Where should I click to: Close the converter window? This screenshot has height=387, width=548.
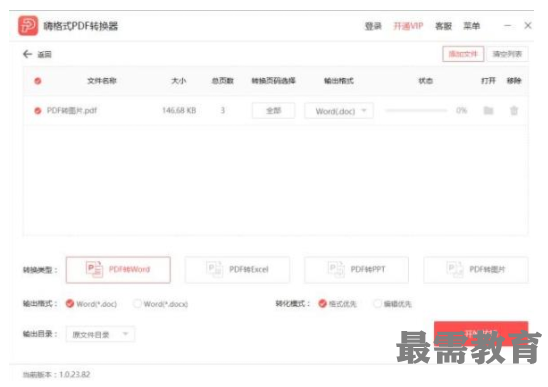coord(528,26)
